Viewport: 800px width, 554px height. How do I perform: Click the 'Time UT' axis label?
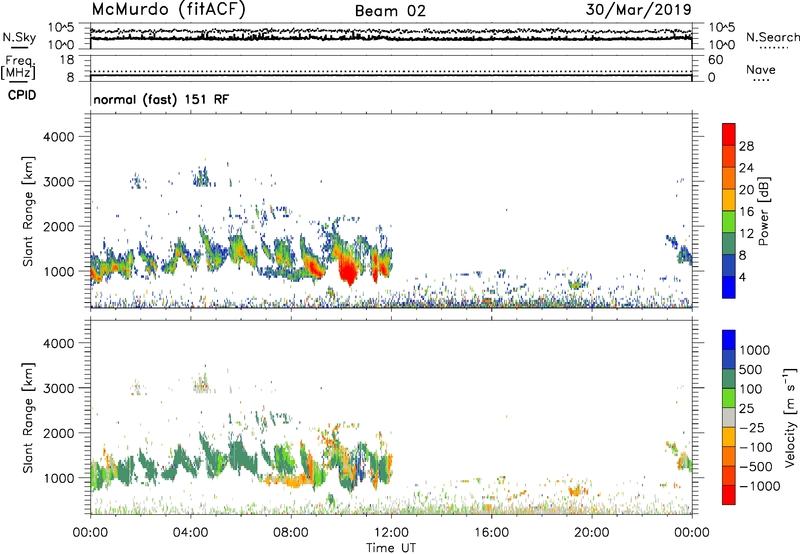391,548
